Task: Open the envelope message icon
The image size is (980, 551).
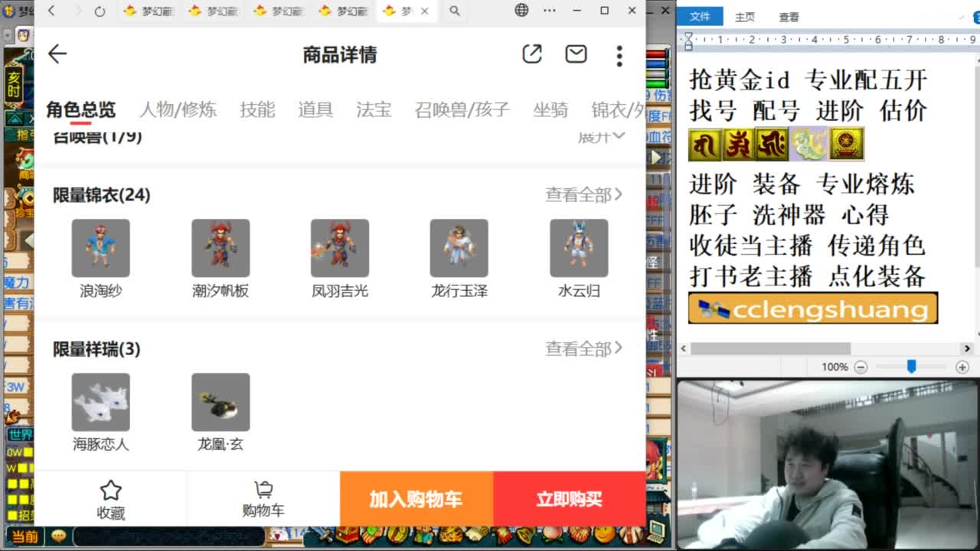Action: [x=576, y=54]
